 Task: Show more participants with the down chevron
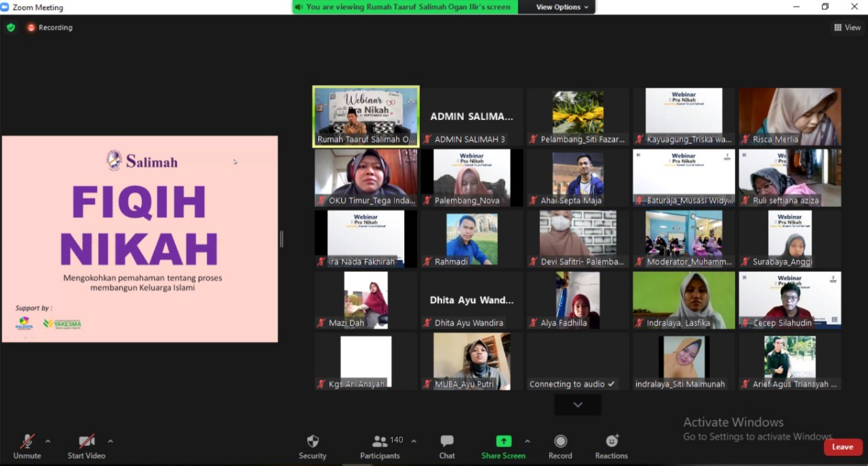pyautogui.click(x=578, y=405)
